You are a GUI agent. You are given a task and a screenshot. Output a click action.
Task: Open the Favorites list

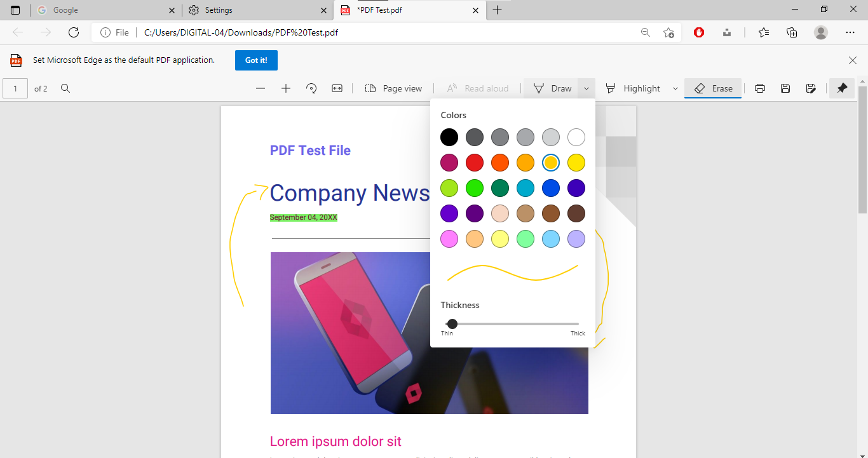coord(764,32)
